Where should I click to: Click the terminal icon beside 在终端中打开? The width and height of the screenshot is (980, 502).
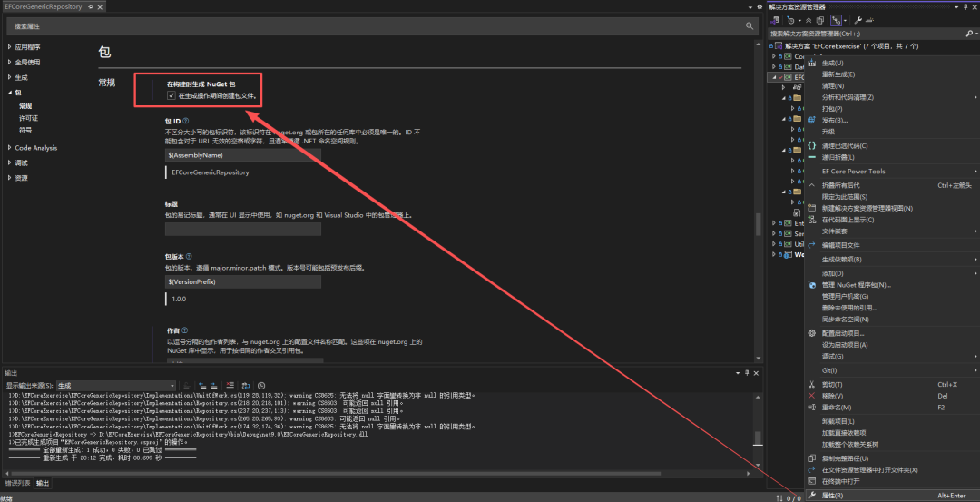tap(812, 481)
